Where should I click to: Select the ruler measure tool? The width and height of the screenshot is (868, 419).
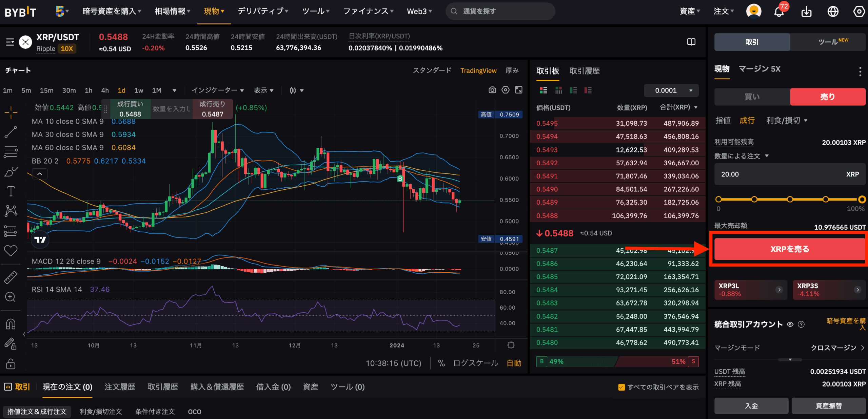(x=11, y=277)
